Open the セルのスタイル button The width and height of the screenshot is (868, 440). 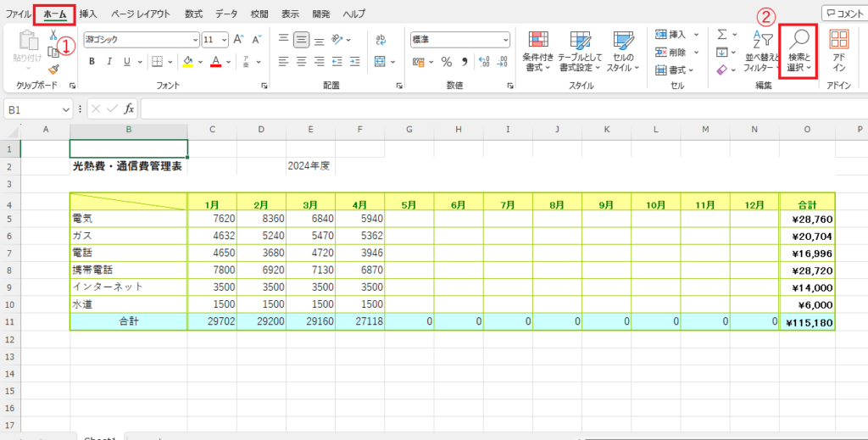click(623, 51)
